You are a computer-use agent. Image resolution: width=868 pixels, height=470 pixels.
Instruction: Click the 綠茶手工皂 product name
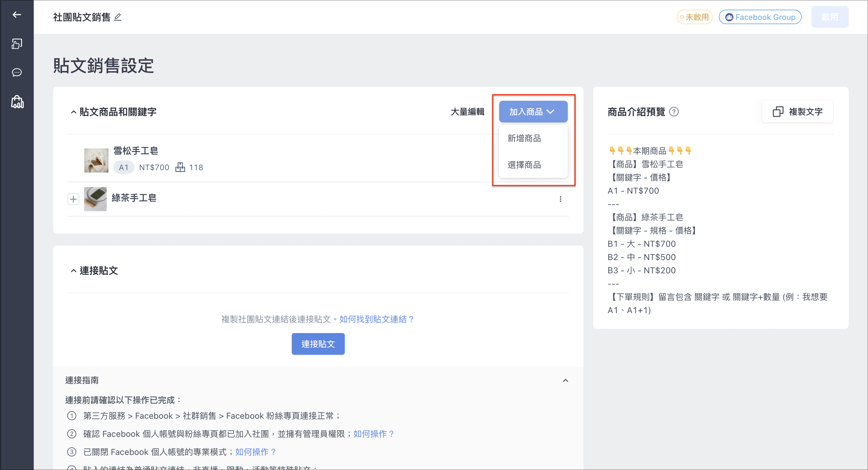click(x=134, y=198)
